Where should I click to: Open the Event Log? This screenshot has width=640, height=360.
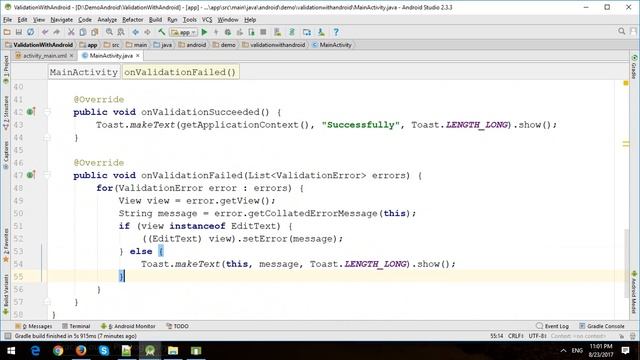point(553,326)
